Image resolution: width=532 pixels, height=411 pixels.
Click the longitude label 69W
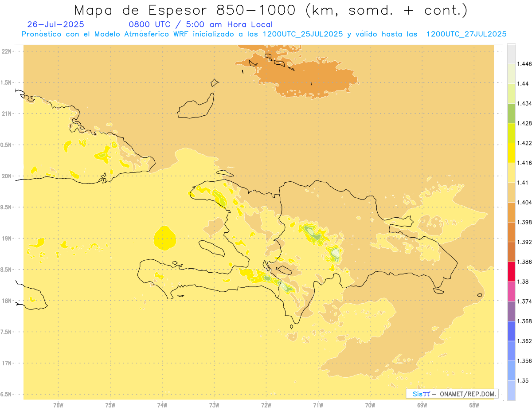(x=422, y=405)
